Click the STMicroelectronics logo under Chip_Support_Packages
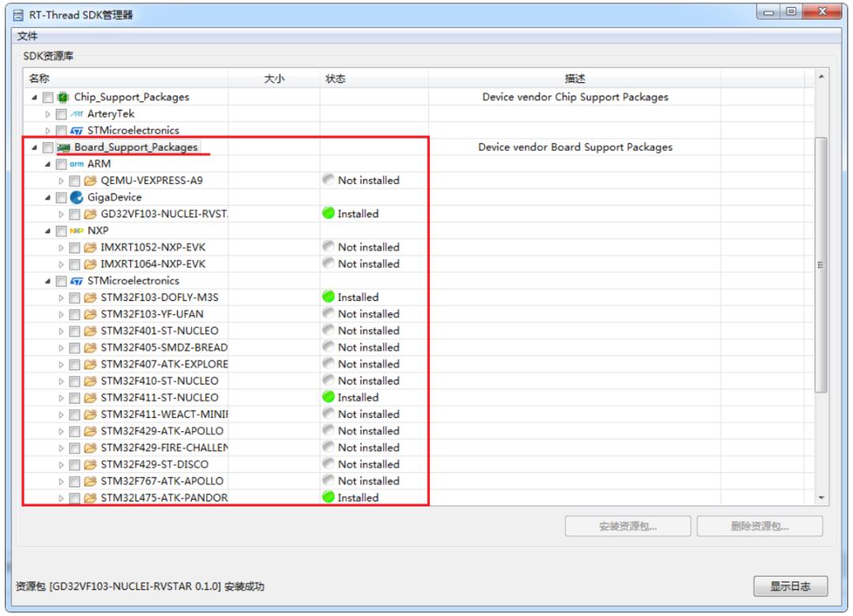 tap(77, 130)
